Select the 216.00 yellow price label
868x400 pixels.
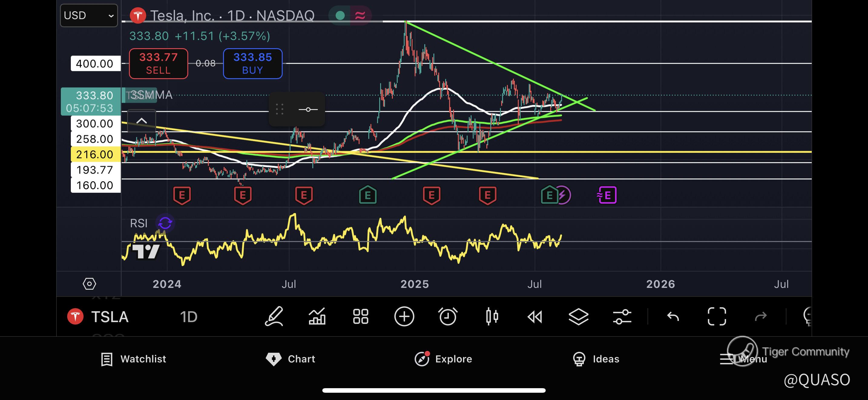[95, 154]
